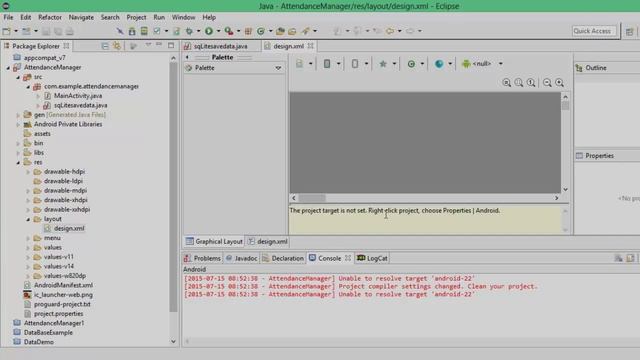Collapse the Palette panel arrow
Viewport: 640px width, 360px height.
pos(187,58)
